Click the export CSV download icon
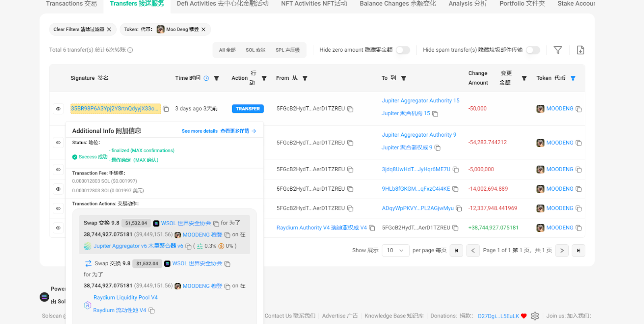This screenshot has width=644, height=324. point(580,50)
